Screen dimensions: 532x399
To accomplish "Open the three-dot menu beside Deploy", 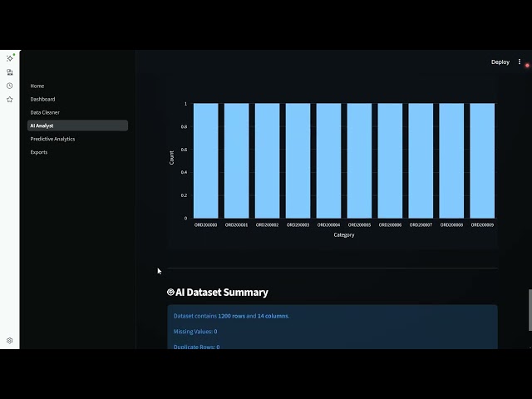I will tap(520, 62).
